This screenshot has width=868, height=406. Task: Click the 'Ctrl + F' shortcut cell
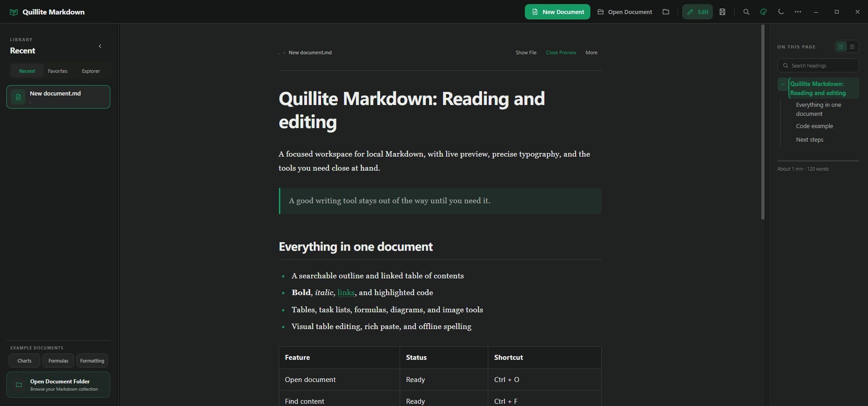coord(545,399)
